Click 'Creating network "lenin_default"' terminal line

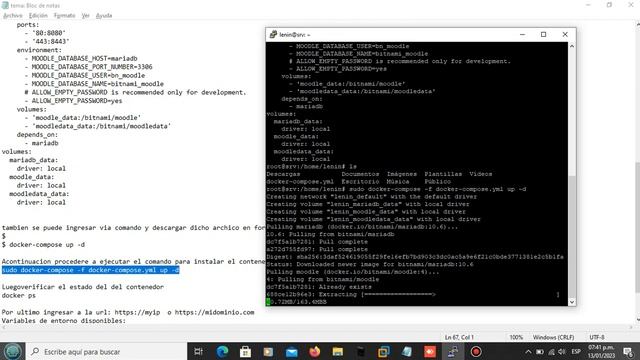pyautogui.click(x=371, y=197)
